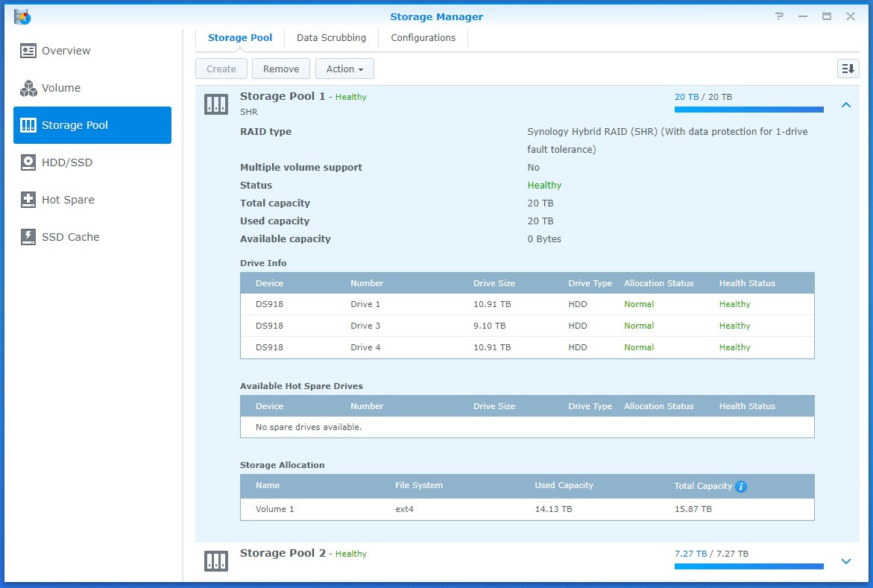Collapse the Storage Pool 1 details
The image size is (873, 588).
845,105
